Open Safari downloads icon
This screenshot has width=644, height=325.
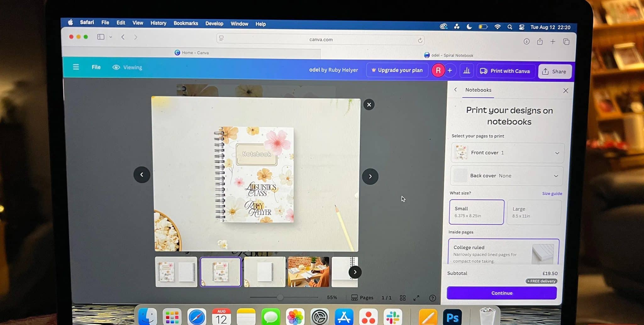pyautogui.click(x=526, y=41)
